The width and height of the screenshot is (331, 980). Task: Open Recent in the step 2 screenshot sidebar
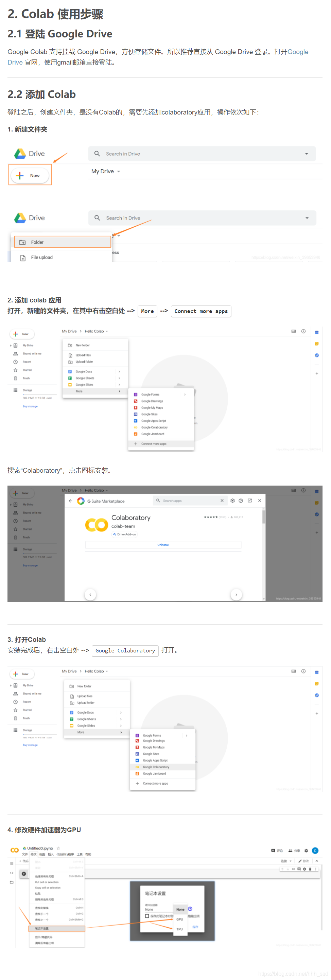pyautogui.click(x=27, y=362)
